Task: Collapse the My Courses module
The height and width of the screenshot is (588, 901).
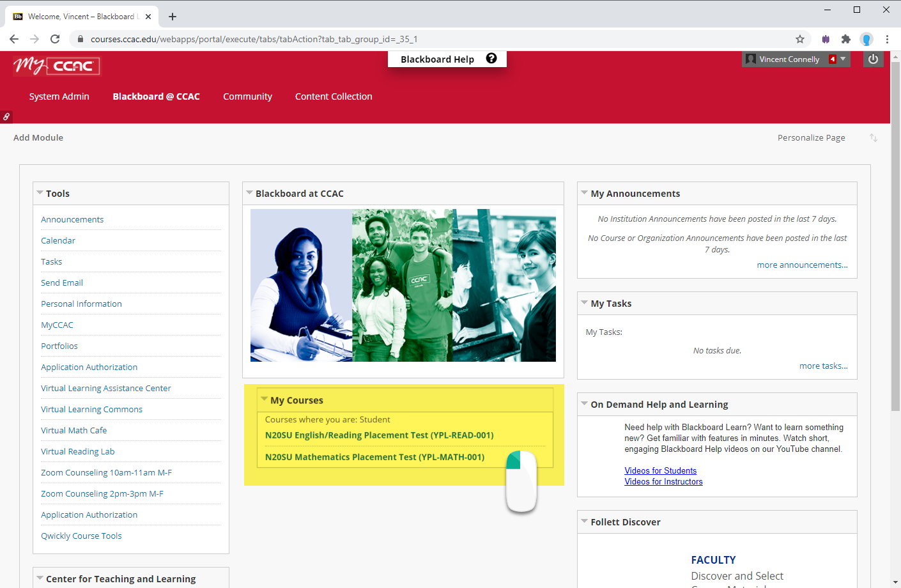Action: 264,399
